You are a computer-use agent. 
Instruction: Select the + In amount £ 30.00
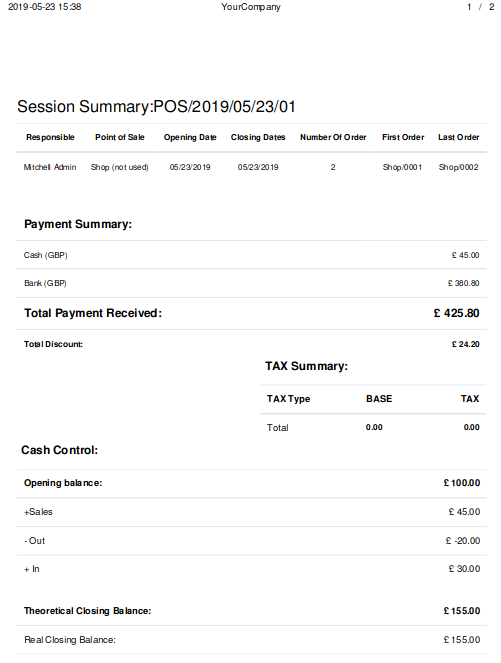coord(464,569)
